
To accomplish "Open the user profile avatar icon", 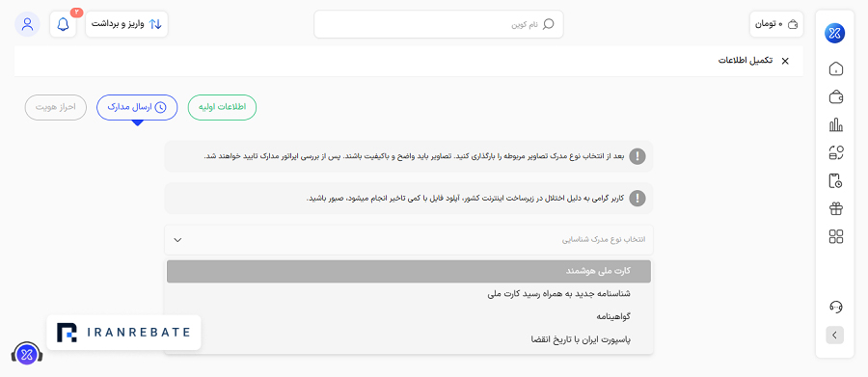I will [x=27, y=24].
